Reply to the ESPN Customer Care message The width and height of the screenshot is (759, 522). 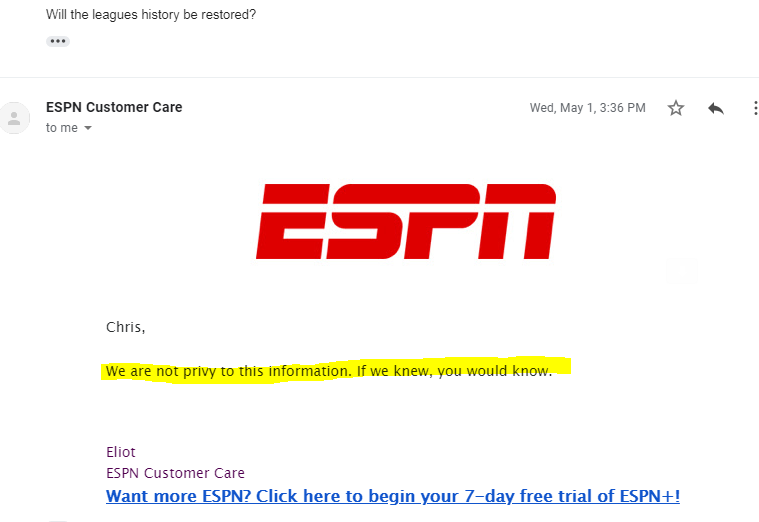[715, 108]
